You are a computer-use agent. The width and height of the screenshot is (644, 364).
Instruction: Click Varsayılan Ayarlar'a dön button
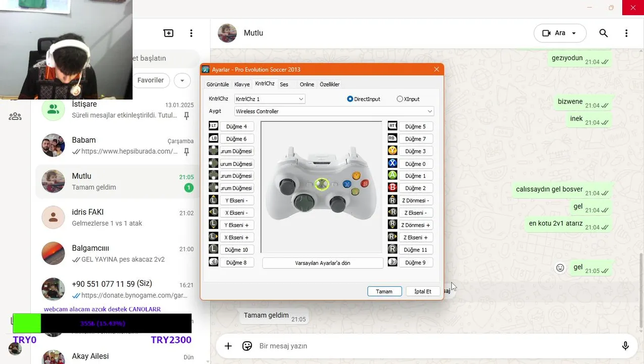point(323,263)
